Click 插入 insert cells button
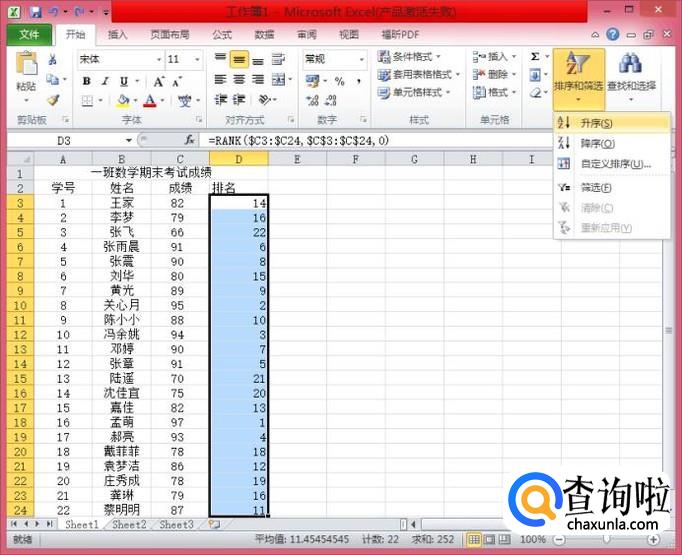This screenshot has height=555, width=682. [x=494, y=57]
